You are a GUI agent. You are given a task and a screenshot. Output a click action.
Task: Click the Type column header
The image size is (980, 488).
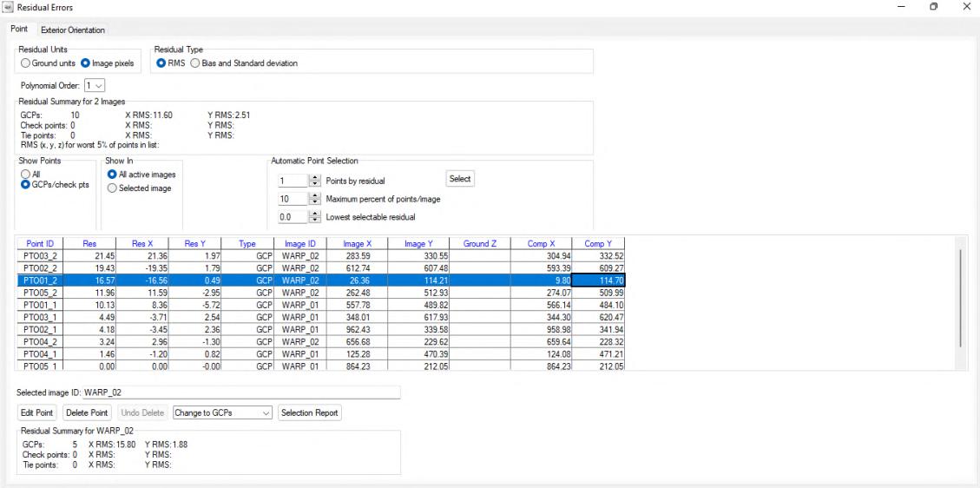pos(247,244)
